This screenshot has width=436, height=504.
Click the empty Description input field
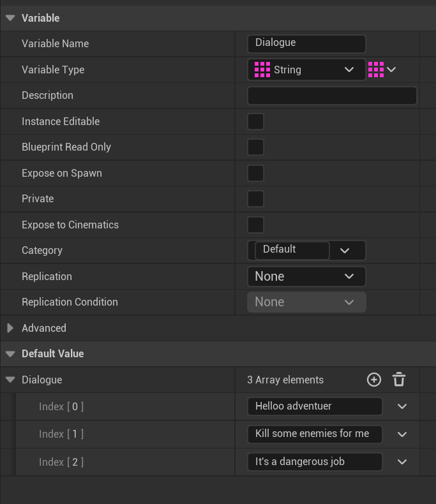pyautogui.click(x=332, y=96)
